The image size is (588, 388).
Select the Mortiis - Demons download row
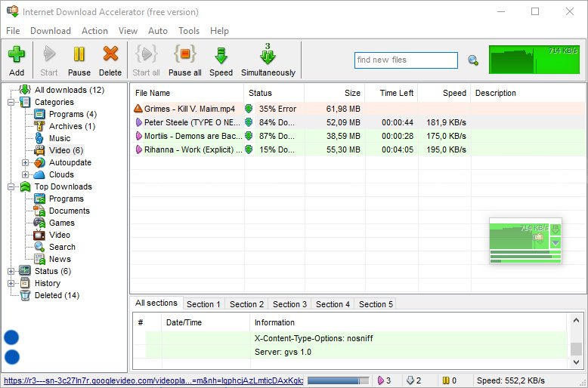click(x=358, y=136)
